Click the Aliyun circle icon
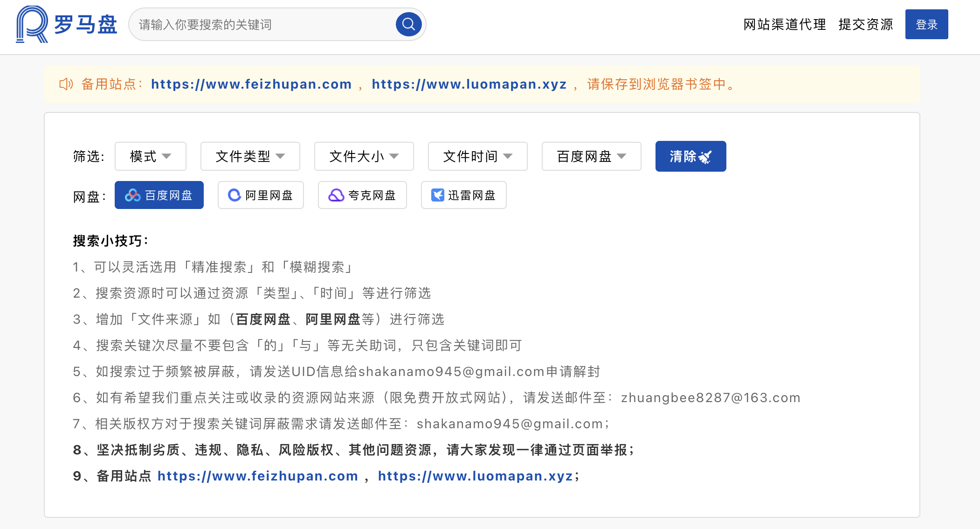Image resolution: width=980 pixels, height=529 pixels. click(x=234, y=195)
